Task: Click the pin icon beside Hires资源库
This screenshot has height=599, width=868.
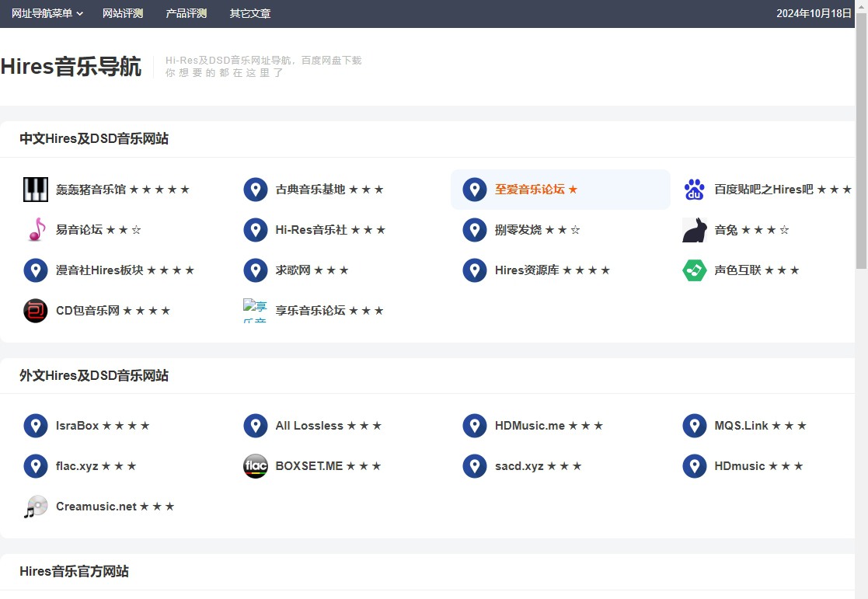Action: coord(475,270)
